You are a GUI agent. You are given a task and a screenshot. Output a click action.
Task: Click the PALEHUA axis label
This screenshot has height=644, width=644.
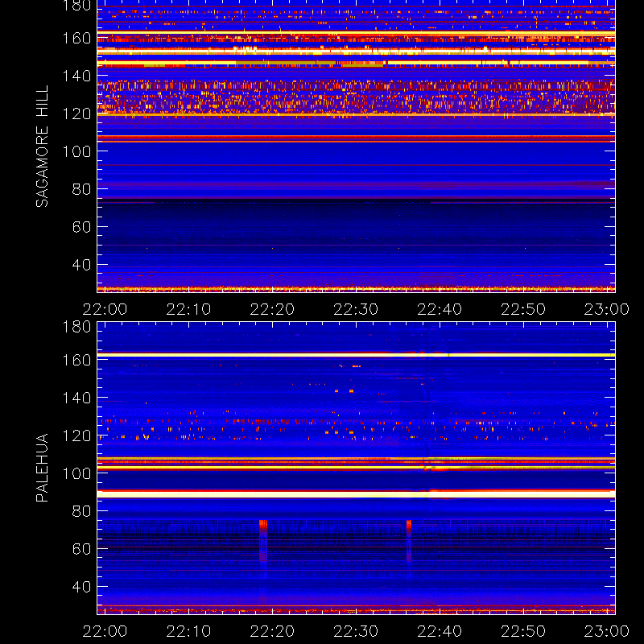point(42,468)
